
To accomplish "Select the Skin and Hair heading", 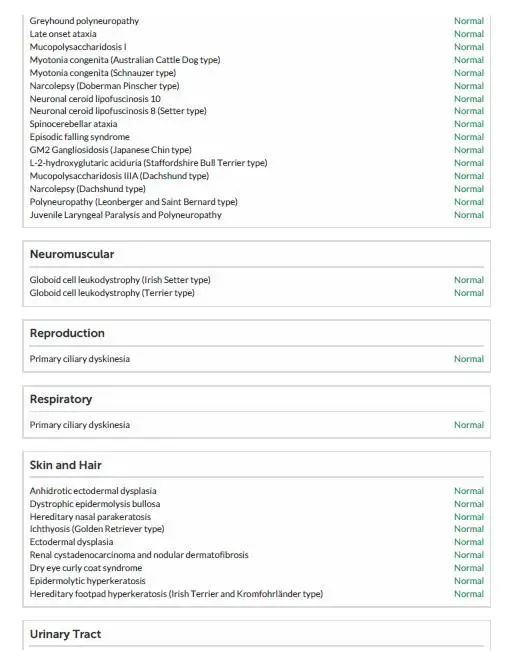I will [x=66, y=465].
